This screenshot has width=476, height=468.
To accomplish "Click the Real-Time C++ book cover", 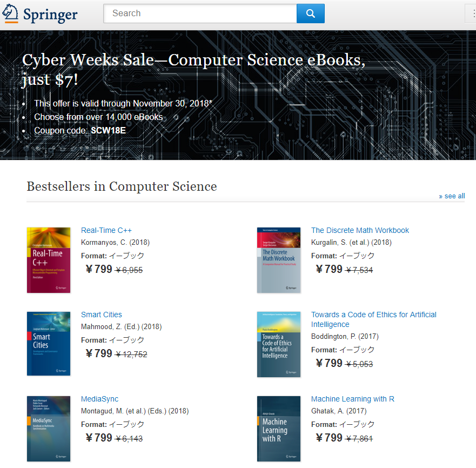I will [49, 260].
